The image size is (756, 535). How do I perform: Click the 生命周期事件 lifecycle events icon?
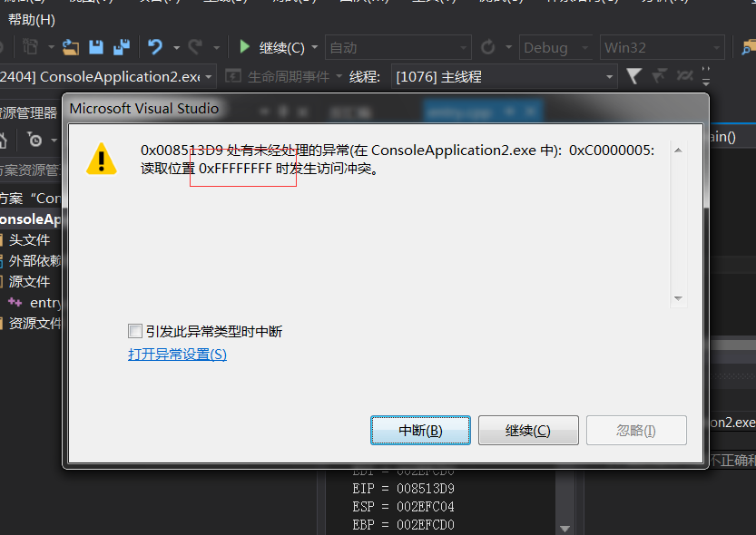click(x=233, y=76)
